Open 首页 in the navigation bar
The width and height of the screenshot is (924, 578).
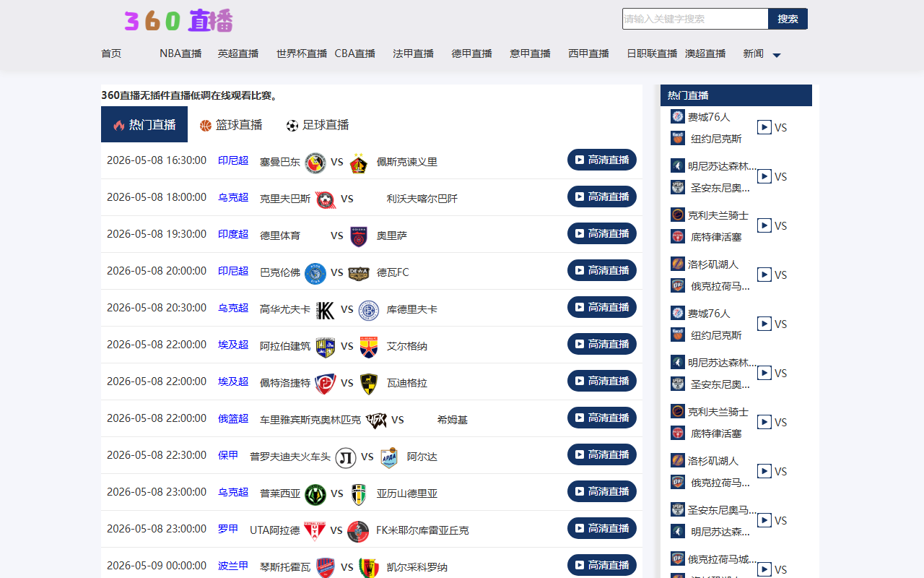111,53
